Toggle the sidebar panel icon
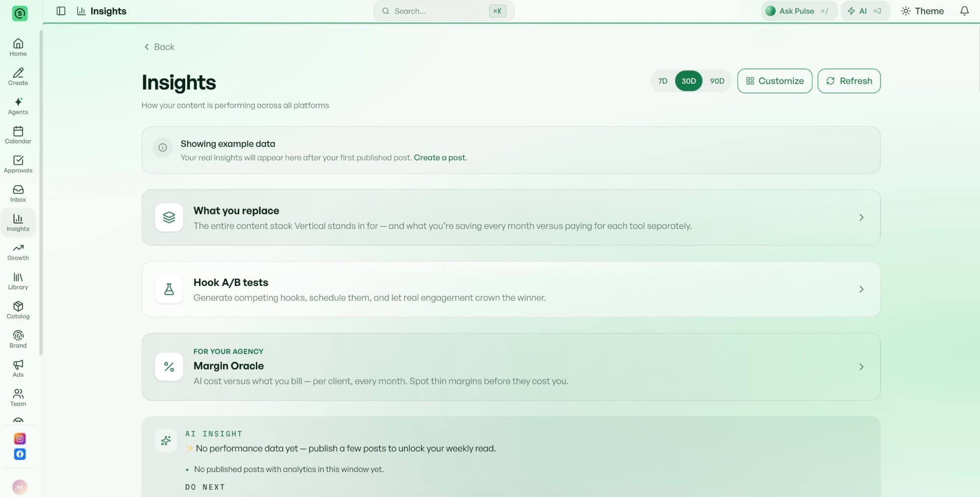Screen dimensions: 980x497 coord(61,11)
